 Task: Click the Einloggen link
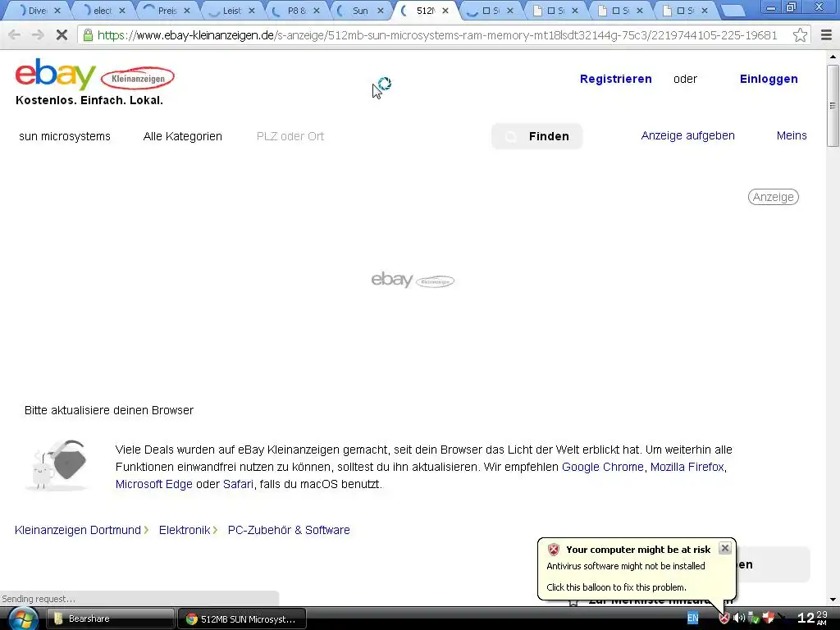(768, 79)
